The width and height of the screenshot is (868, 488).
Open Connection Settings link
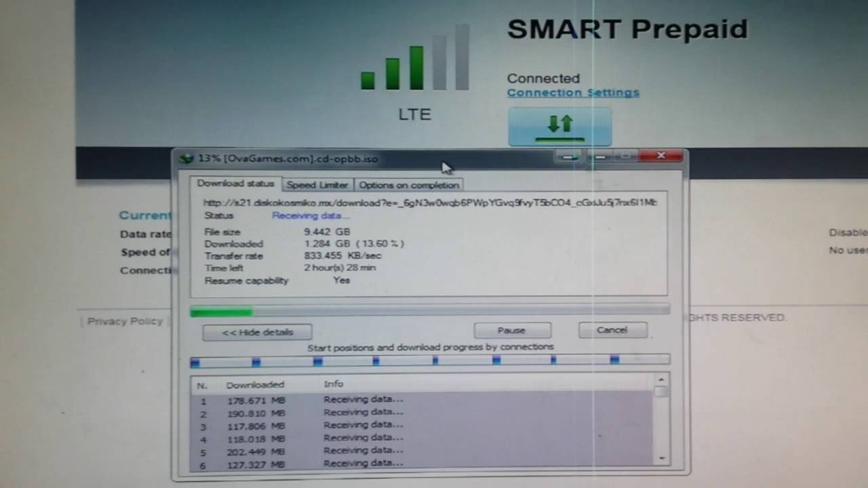click(x=573, y=93)
